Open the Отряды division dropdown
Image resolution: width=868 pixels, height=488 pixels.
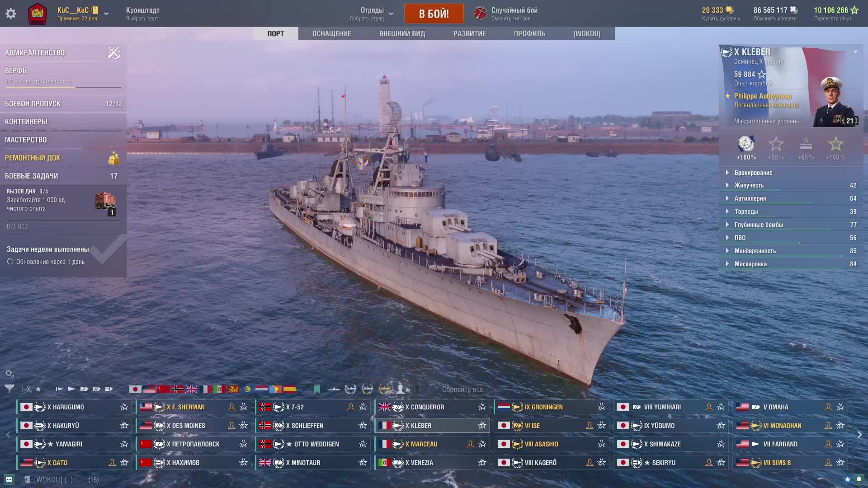[391, 14]
